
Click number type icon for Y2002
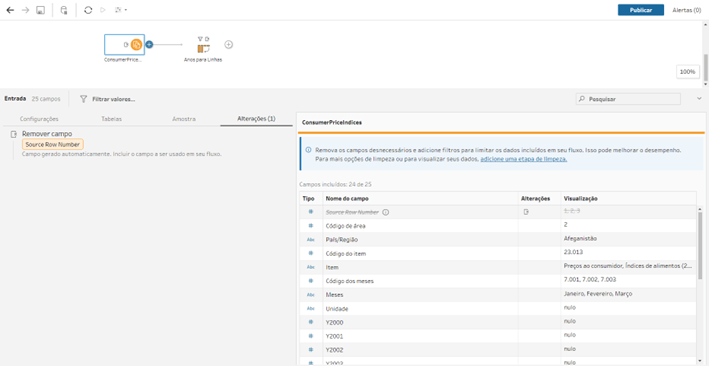pyautogui.click(x=311, y=350)
